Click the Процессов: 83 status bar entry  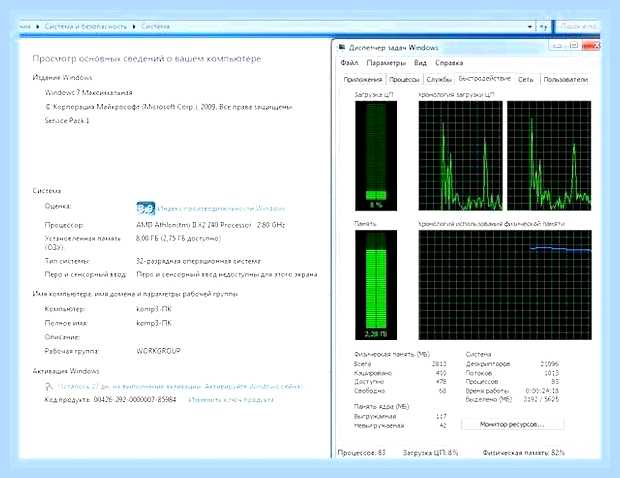[361, 452]
